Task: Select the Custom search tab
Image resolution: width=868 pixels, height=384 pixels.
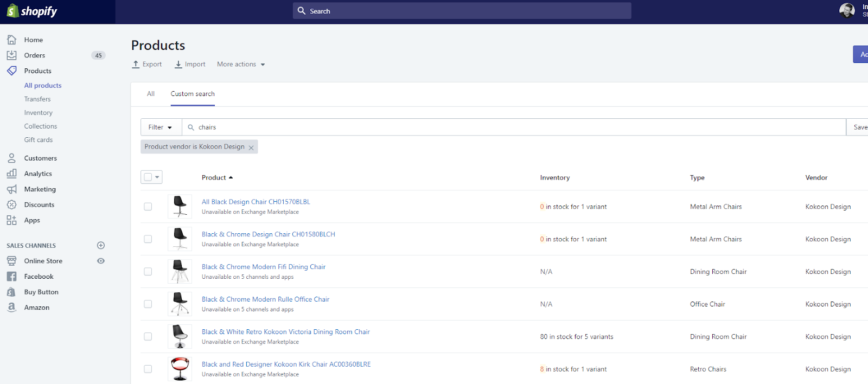Action: (x=193, y=94)
